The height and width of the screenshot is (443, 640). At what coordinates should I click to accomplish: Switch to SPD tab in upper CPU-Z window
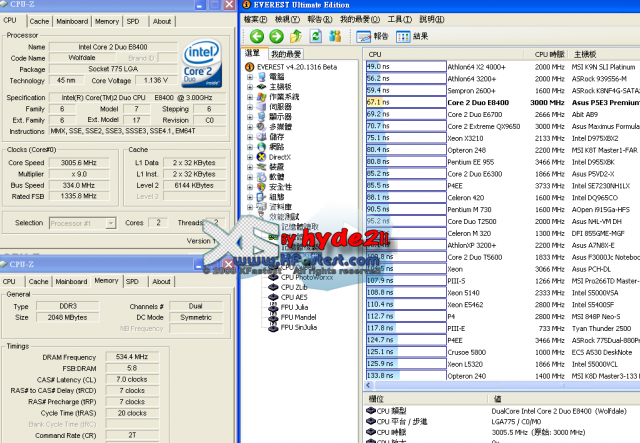[x=133, y=21]
